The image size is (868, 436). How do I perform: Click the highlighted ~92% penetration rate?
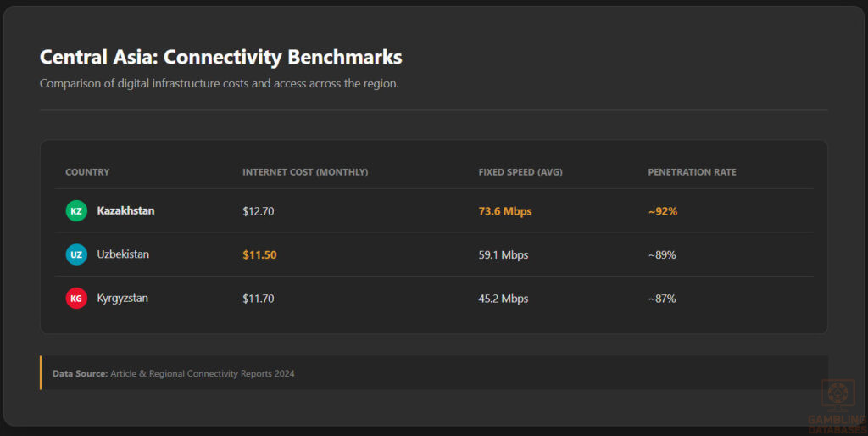click(x=663, y=211)
